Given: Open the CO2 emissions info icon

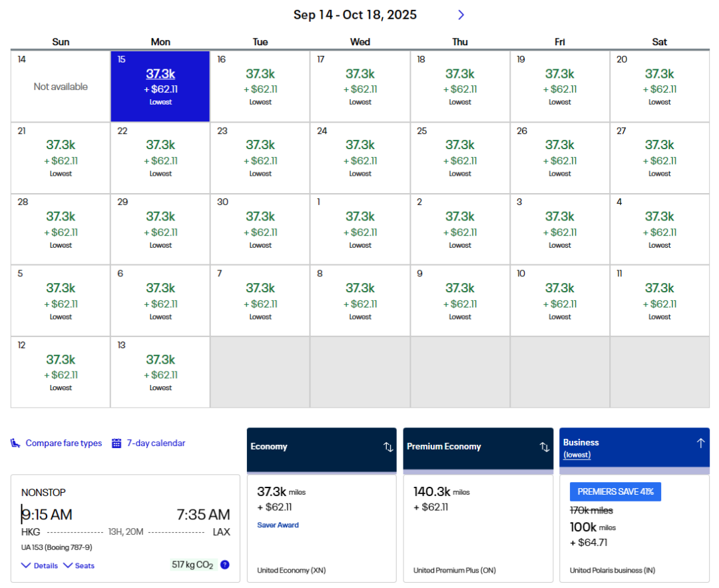Looking at the screenshot, I should tap(225, 565).
